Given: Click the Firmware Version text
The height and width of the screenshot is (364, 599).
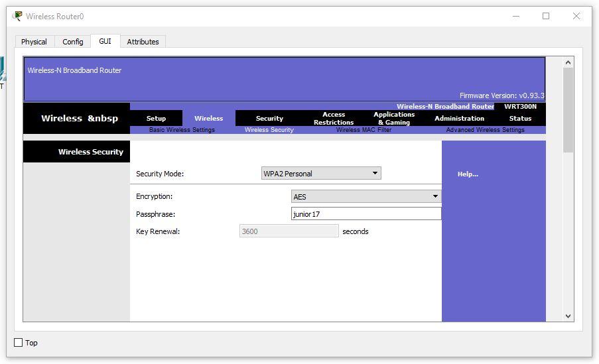Looking at the screenshot, I should pos(502,95).
